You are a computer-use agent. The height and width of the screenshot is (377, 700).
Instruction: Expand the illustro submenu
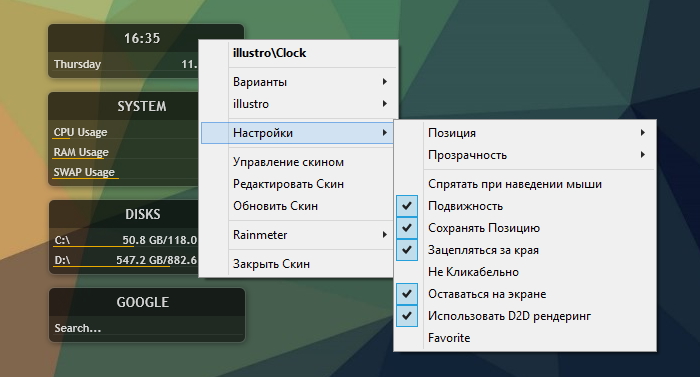coord(298,104)
